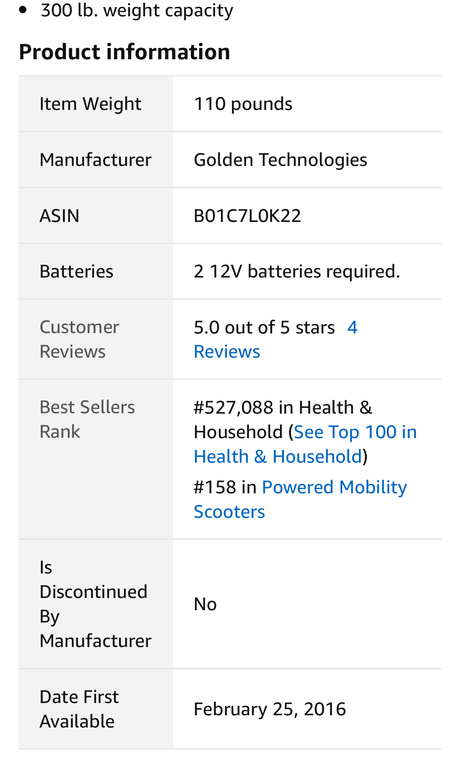Click the 110 pounds weight value

point(243,104)
